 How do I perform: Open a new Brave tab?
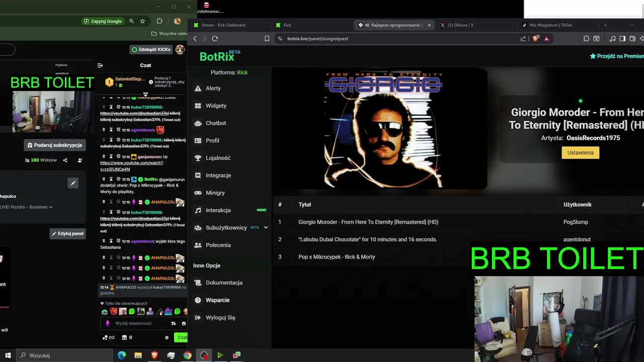[605, 25]
